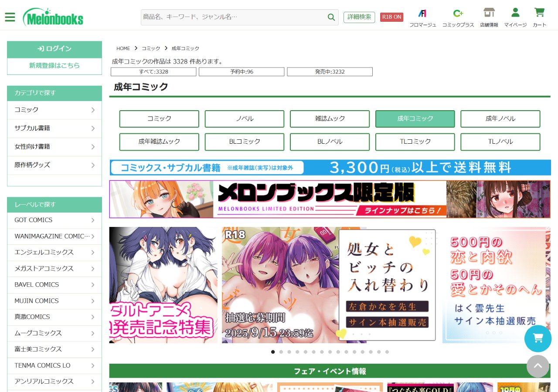Open the 店舗情報 store icon
This screenshot has height=392, width=558.
(489, 13)
